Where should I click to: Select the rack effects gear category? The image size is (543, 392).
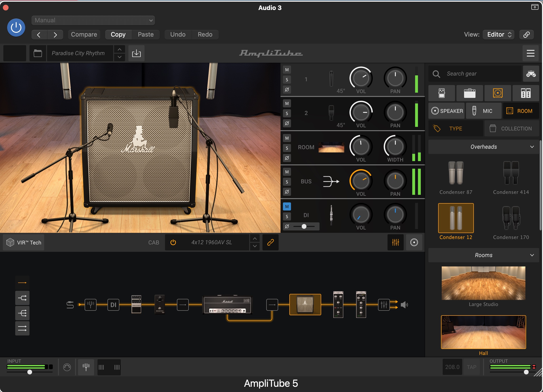click(526, 93)
